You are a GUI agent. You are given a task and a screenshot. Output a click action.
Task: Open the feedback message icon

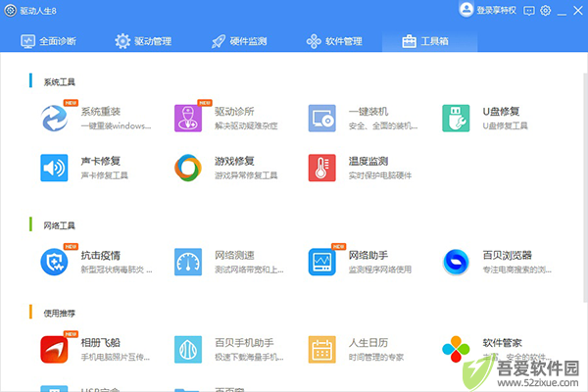pyautogui.click(x=529, y=11)
